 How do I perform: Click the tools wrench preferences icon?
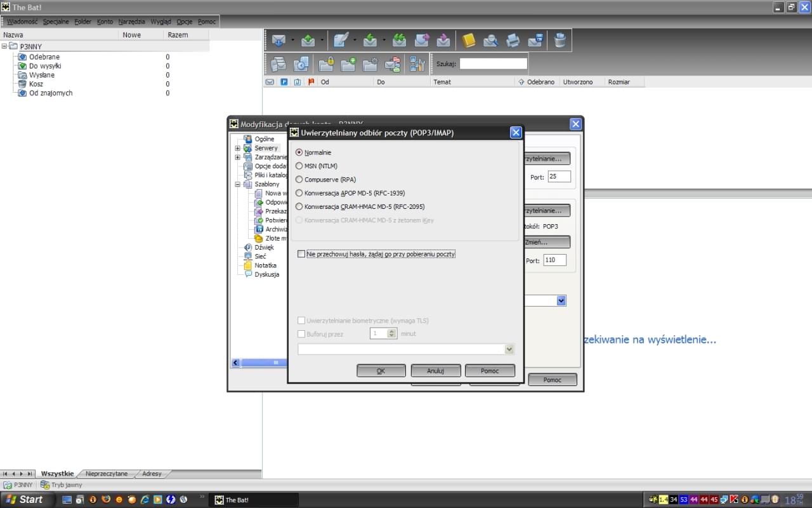pos(417,63)
